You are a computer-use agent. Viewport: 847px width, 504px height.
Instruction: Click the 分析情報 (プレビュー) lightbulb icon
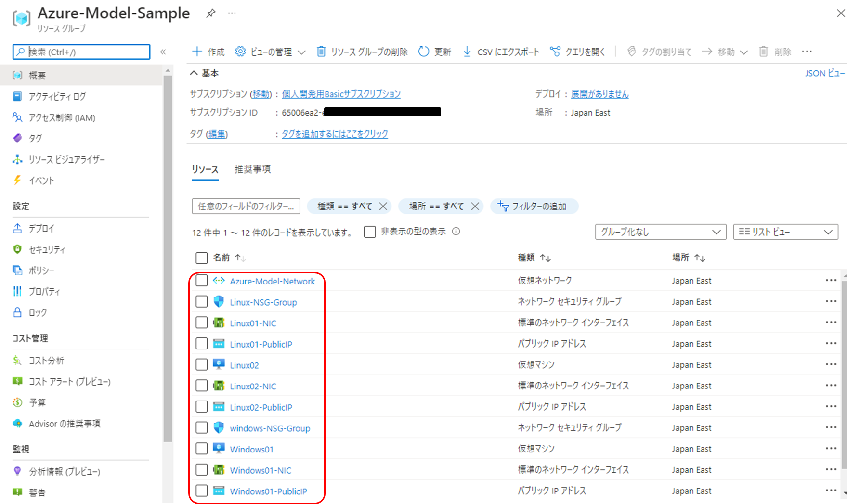pos(17,471)
